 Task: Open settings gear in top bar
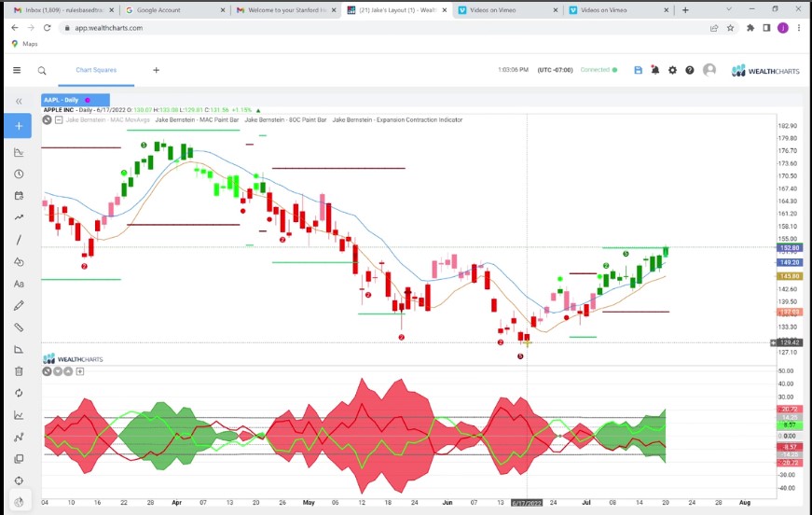(x=672, y=70)
